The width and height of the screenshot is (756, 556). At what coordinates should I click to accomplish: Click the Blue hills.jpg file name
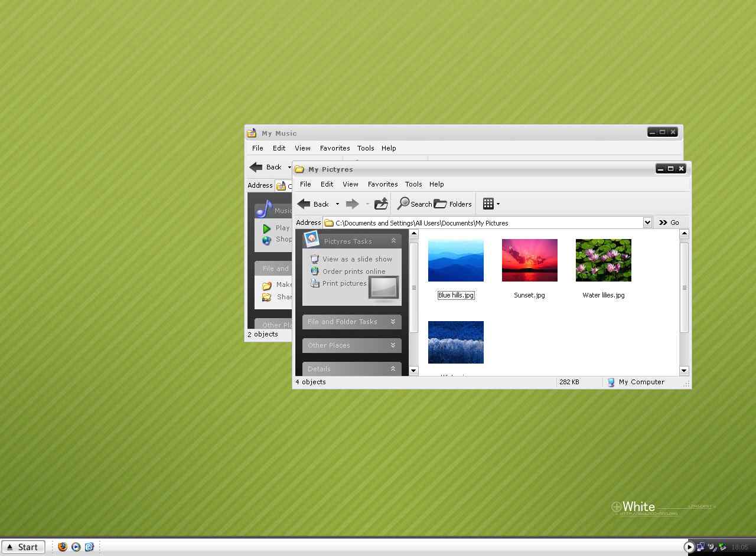tap(456, 295)
